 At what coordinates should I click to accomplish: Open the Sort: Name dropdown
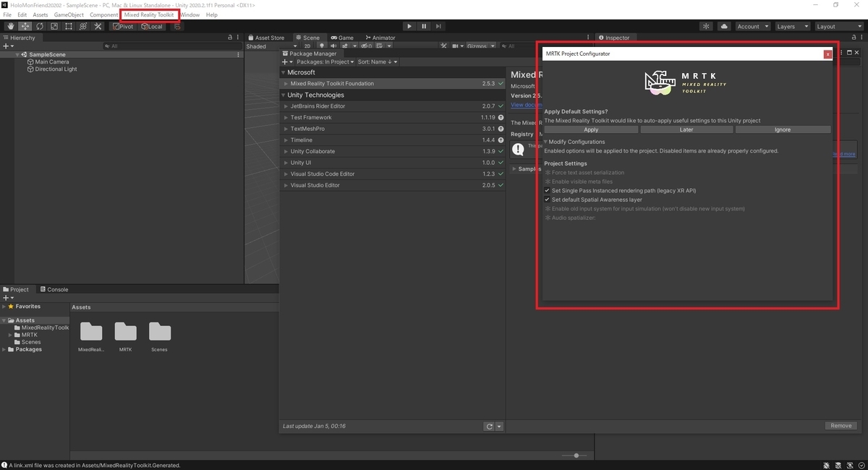378,62
